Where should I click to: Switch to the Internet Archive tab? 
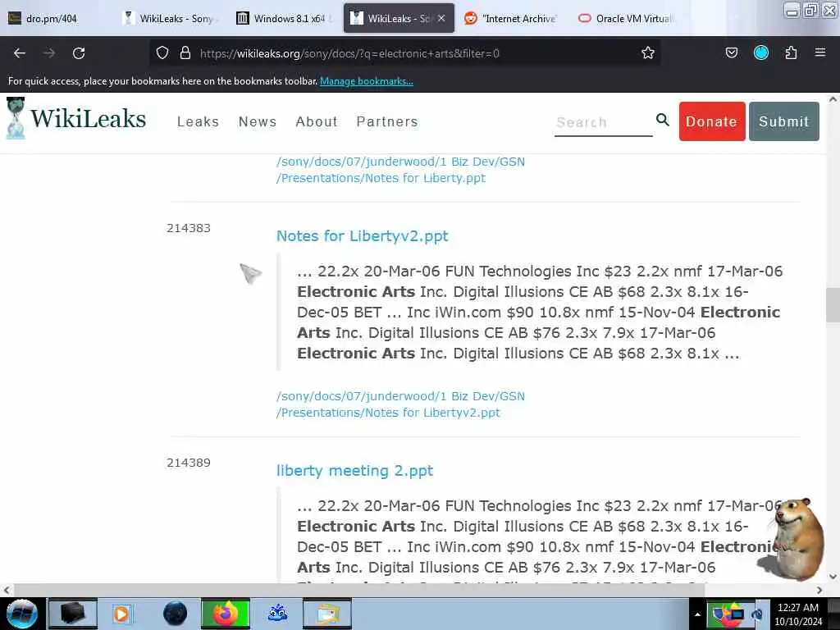tap(511, 18)
